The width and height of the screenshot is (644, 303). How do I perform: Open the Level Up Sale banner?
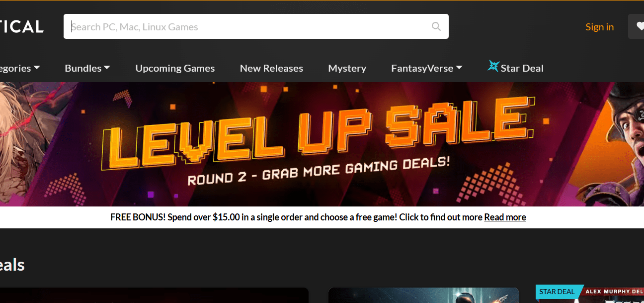tap(322, 144)
